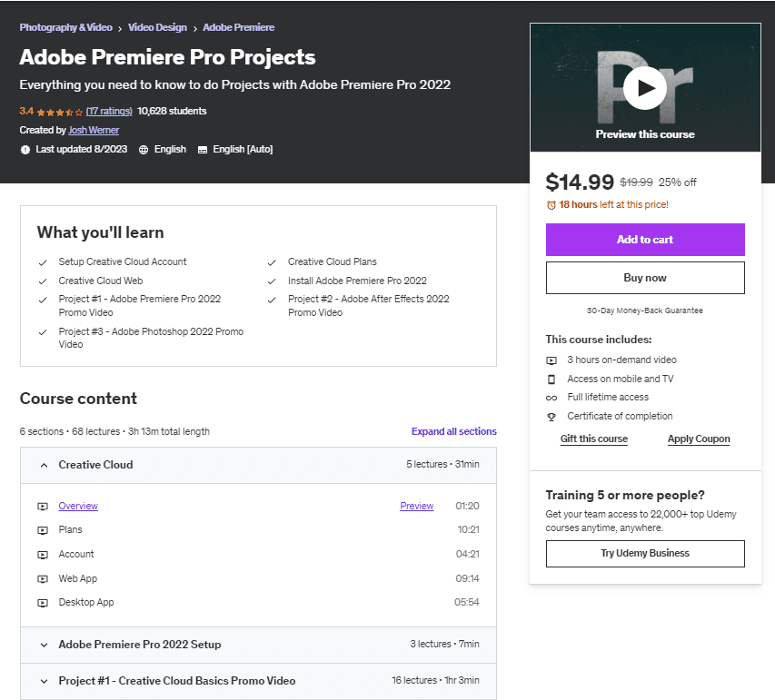Open Photography & Video breadcrumb
Screen dimensions: 775x700
click(66, 27)
